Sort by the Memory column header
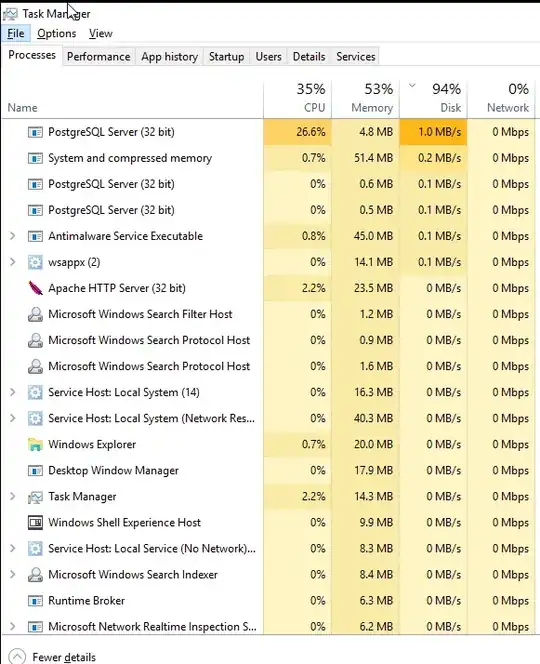Image resolution: width=540 pixels, height=664 pixels. (366, 100)
